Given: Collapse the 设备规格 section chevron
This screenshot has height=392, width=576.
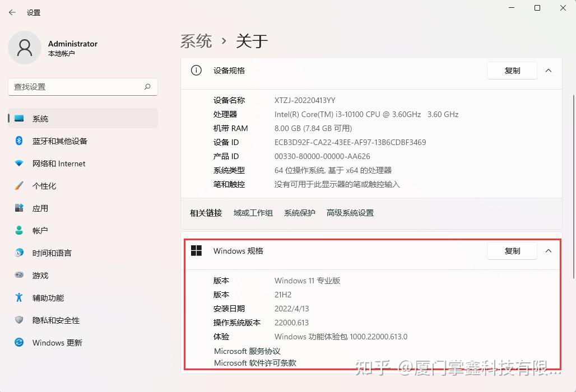Looking at the screenshot, I should (x=549, y=71).
